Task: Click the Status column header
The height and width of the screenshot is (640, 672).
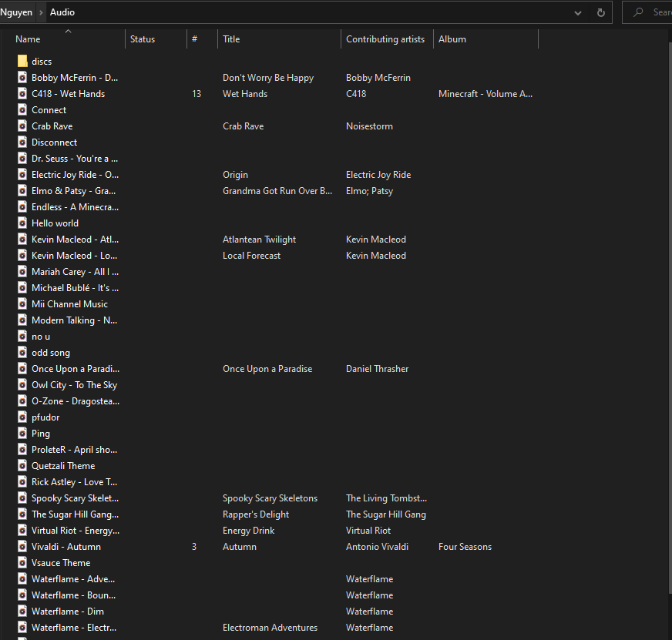Action: point(143,39)
